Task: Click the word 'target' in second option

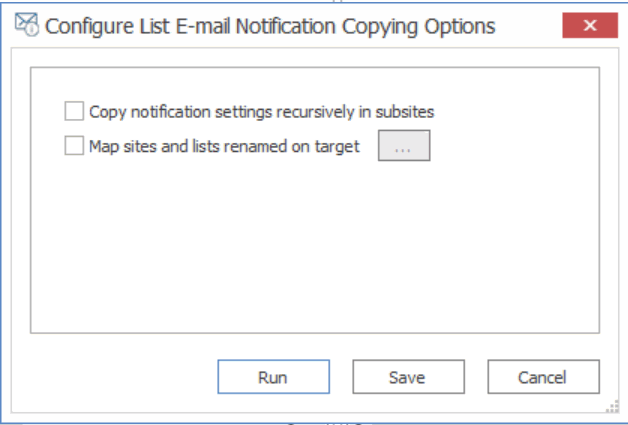Action: point(337,147)
